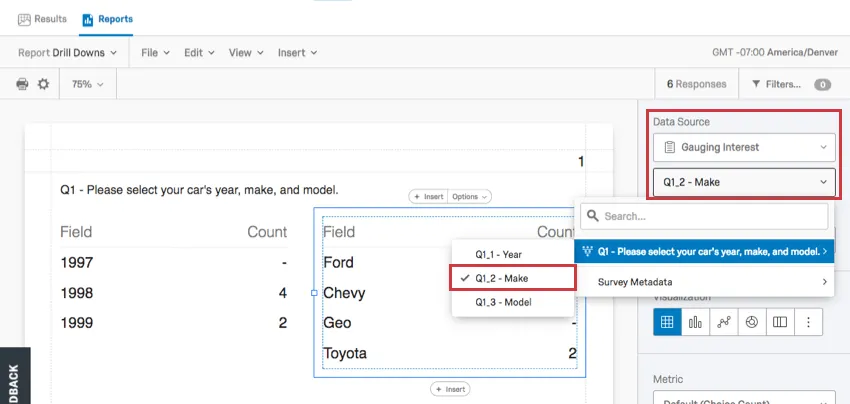Viewport: 850px width, 404px height.
Task: Select the data table visualization icon
Action: coord(667,322)
